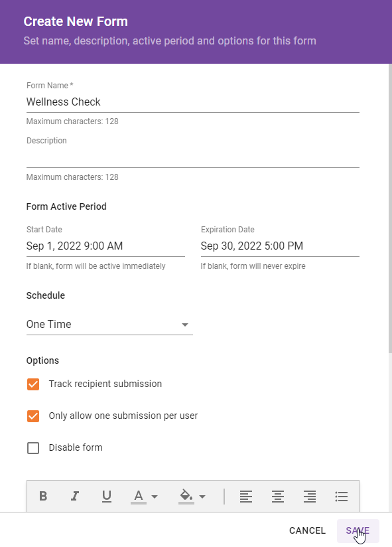Click the Expiration Date field
The height and width of the screenshot is (547, 392).
[x=280, y=246]
